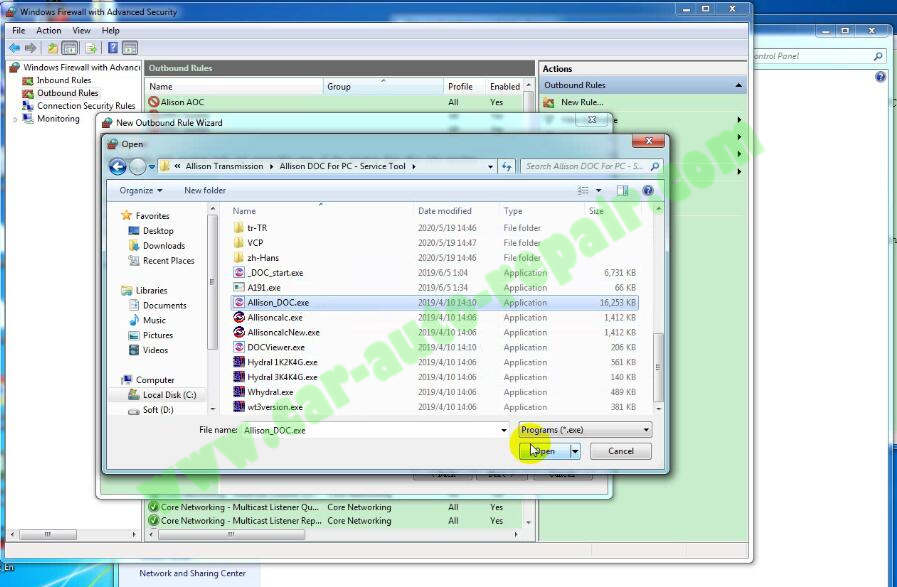This screenshot has height=587, width=897.
Task: Click Allison Transmission in address breadcrumb
Action: pyautogui.click(x=224, y=166)
